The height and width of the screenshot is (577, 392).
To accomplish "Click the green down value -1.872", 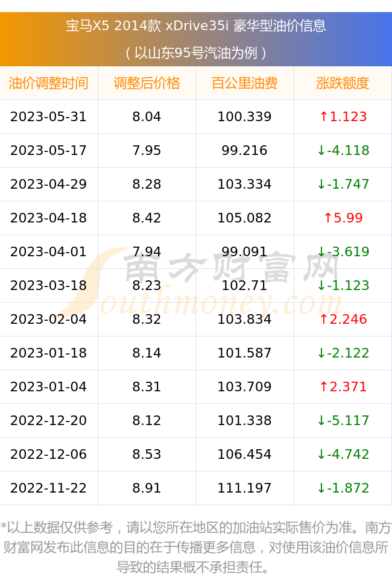I will [343, 488].
